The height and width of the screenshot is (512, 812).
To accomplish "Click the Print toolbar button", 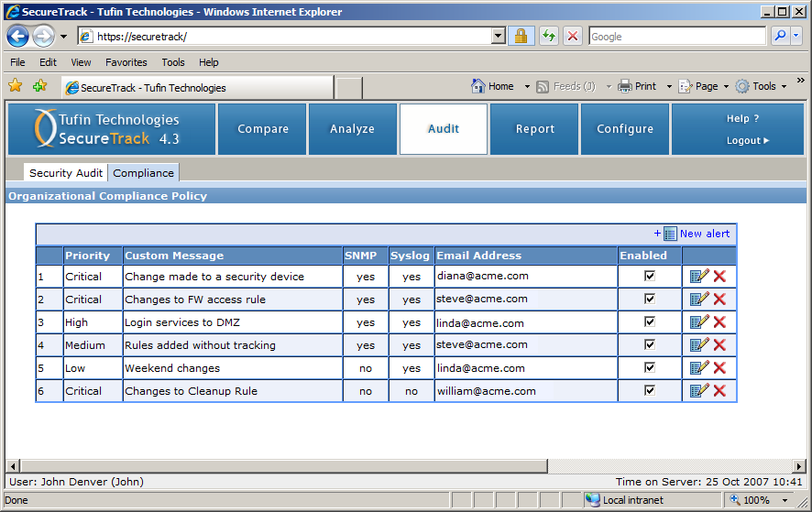I will tap(638, 86).
